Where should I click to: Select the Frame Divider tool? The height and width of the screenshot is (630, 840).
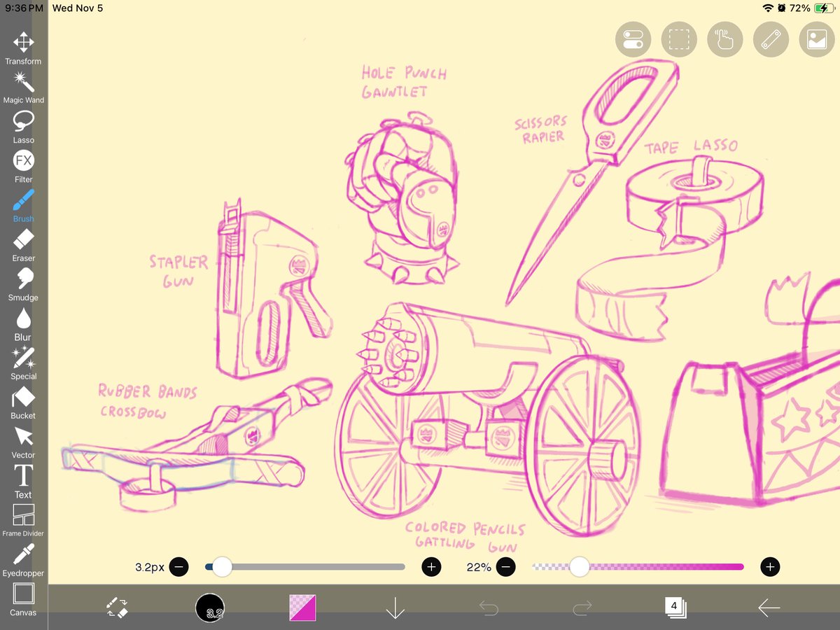click(23, 521)
